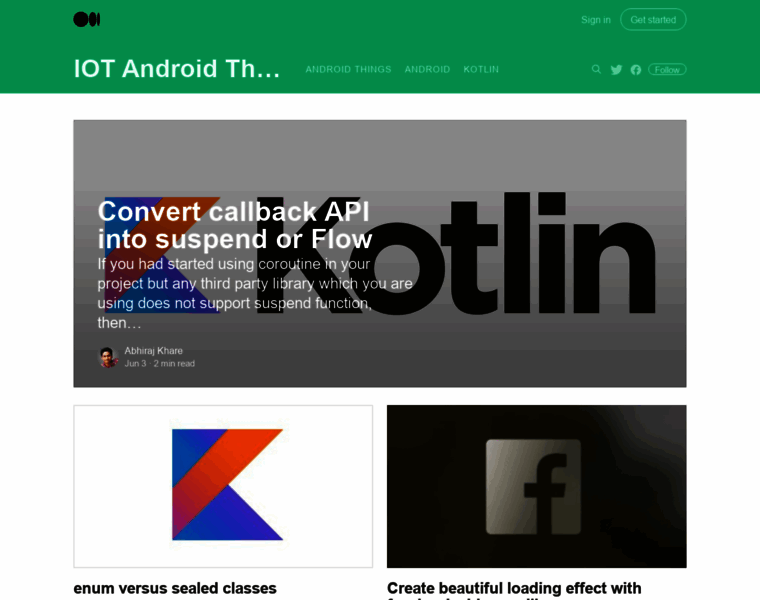Click the Get started button
The height and width of the screenshot is (600, 760).
[x=653, y=20]
